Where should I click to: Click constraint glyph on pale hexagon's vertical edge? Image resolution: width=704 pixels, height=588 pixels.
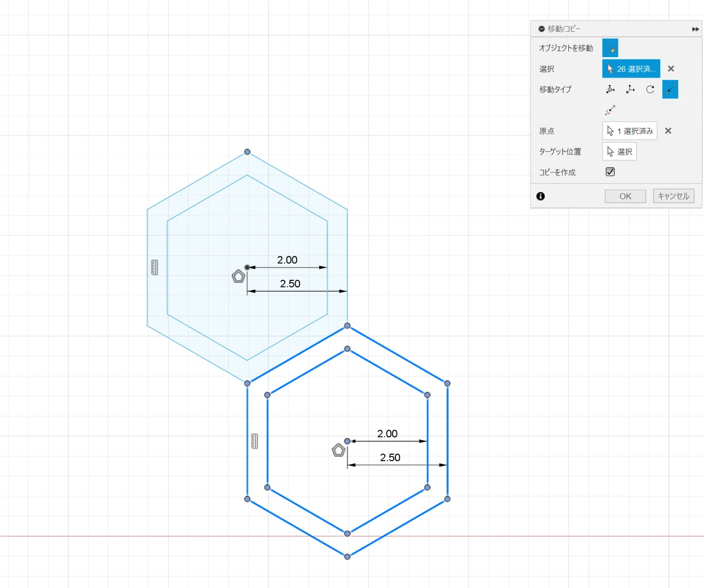point(154,267)
